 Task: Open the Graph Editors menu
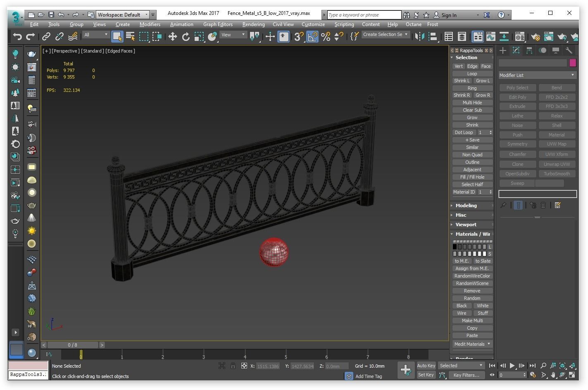[x=218, y=24]
